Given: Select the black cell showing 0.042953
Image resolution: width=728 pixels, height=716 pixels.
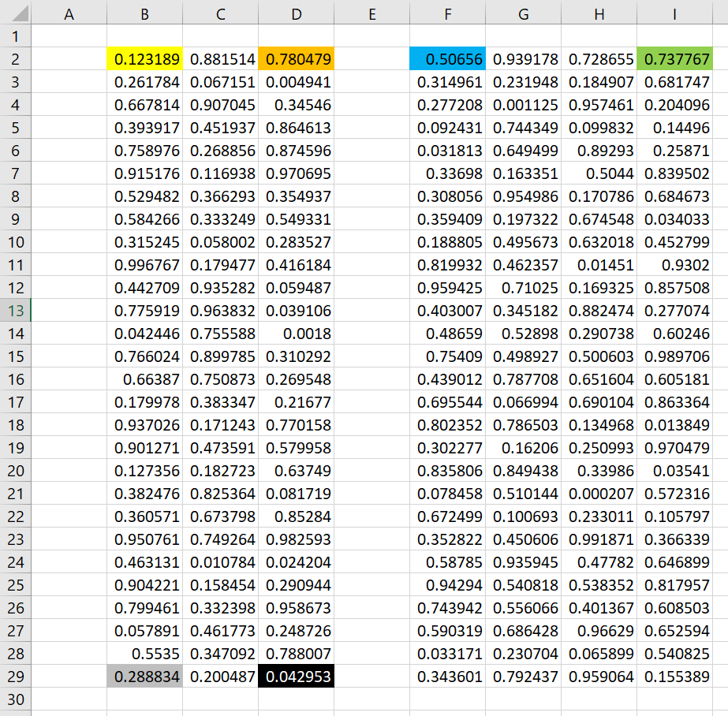Looking at the screenshot, I should (x=296, y=677).
